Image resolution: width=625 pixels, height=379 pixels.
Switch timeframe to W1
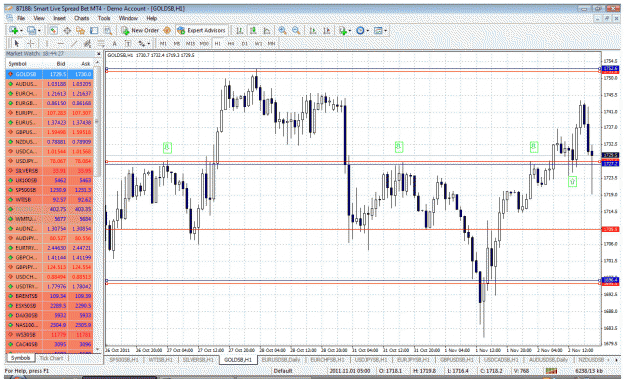point(258,43)
